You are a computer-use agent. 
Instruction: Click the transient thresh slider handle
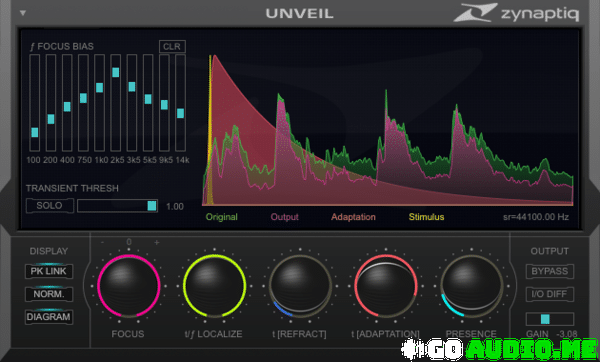point(152,205)
